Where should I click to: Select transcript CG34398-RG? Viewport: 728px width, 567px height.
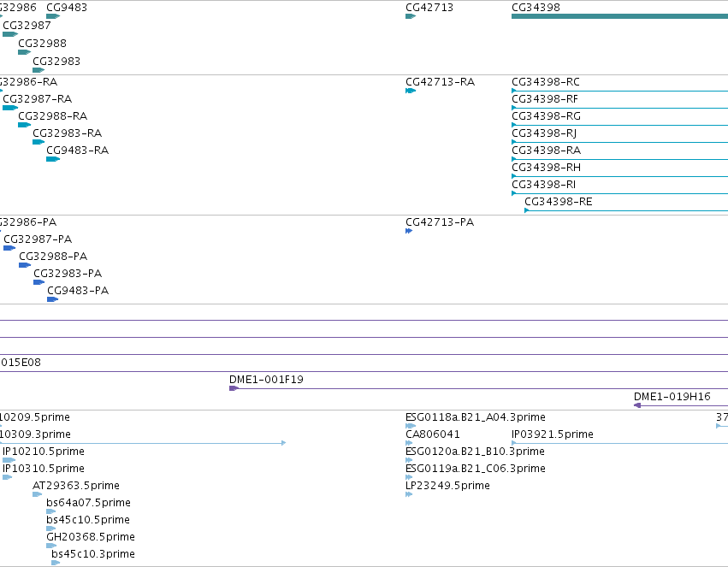click(x=619, y=125)
